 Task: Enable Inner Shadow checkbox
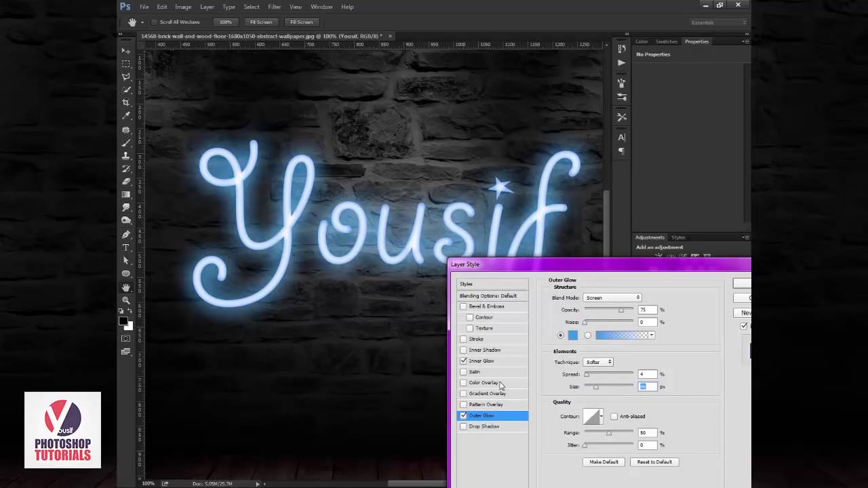click(463, 350)
